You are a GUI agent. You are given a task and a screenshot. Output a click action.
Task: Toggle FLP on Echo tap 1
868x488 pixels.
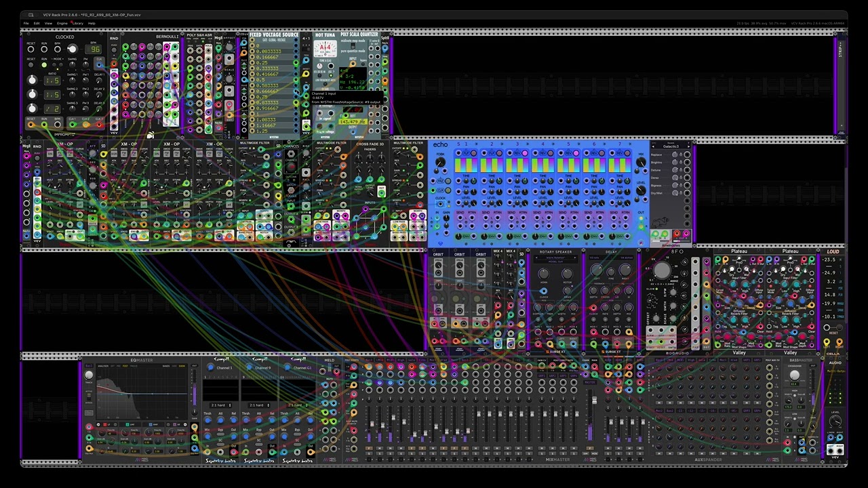473,153
